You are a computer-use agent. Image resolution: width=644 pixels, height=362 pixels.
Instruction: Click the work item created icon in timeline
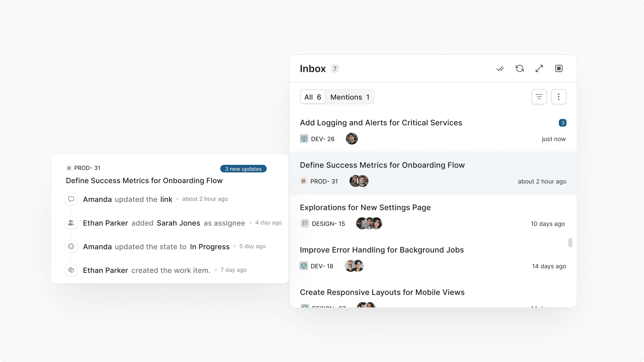71,270
